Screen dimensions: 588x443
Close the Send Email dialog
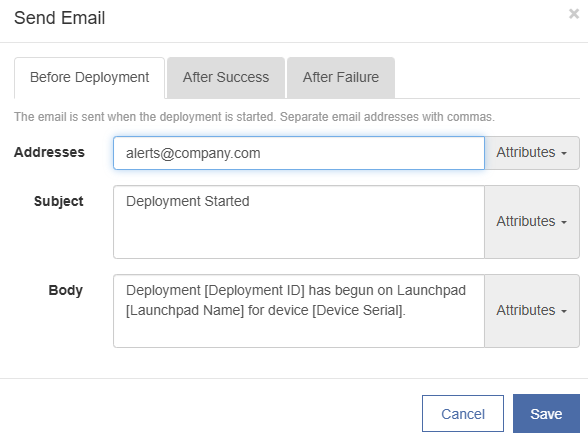click(x=574, y=14)
